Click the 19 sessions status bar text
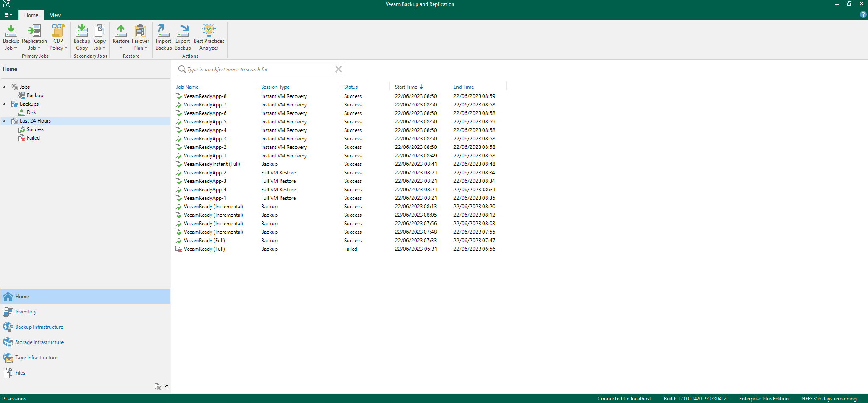Viewport: 868px width, 403px height. tap(14, 399)
